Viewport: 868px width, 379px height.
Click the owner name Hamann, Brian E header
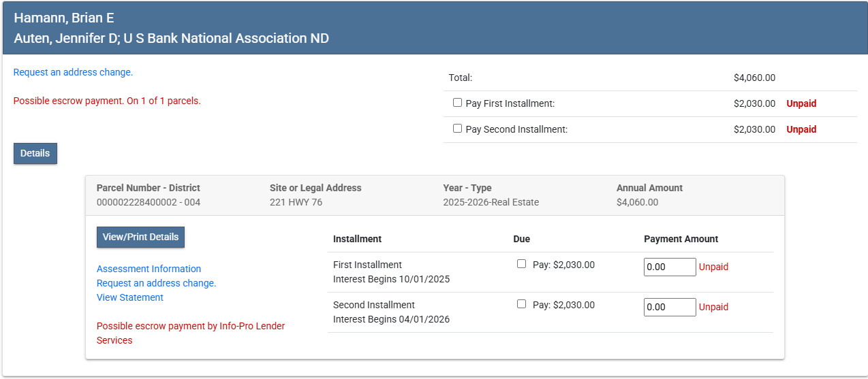pyautogui.click(x=64, y=18)
